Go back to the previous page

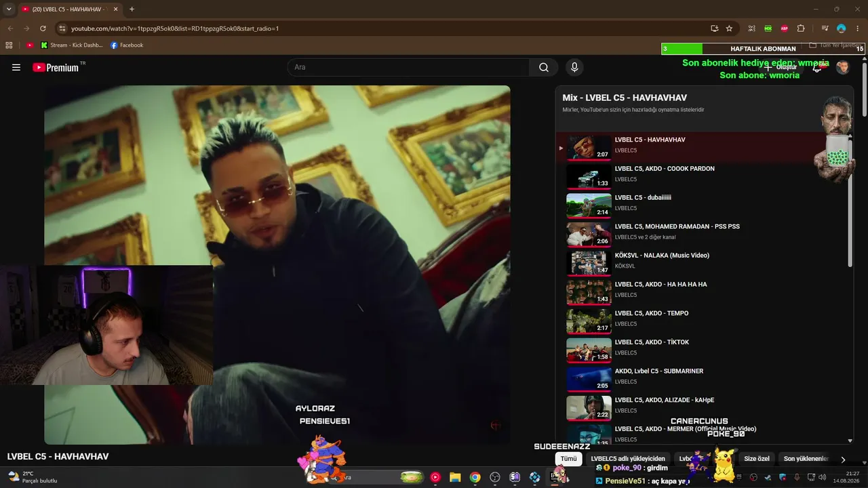10,28
